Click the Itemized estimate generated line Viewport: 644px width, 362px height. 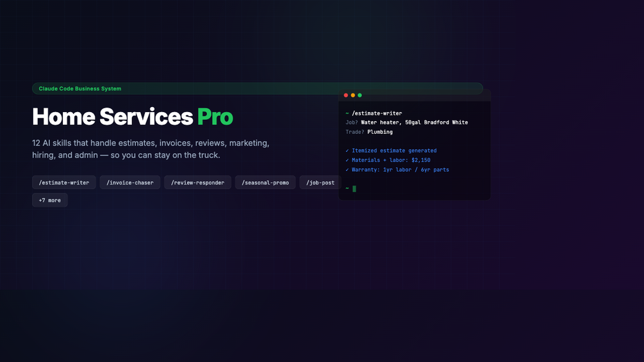tap(391, 151)
